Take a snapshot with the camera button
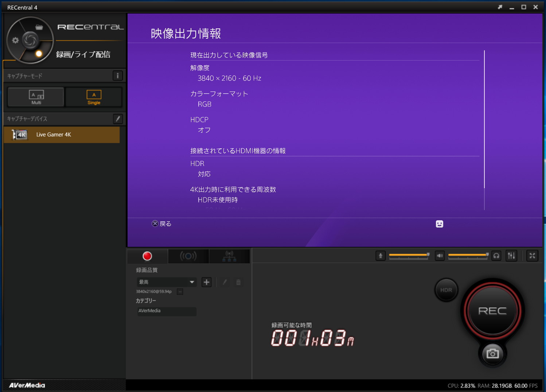Image resolution: width=546 pixels, height=392 pixels. coord(492,353)
